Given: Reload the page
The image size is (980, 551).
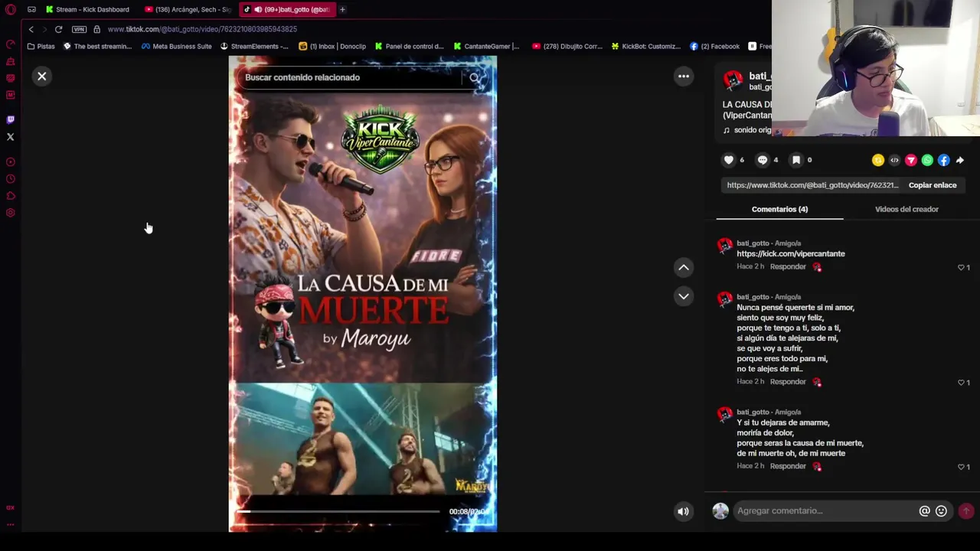Looking at the screenshot, I should pos(58,29).
